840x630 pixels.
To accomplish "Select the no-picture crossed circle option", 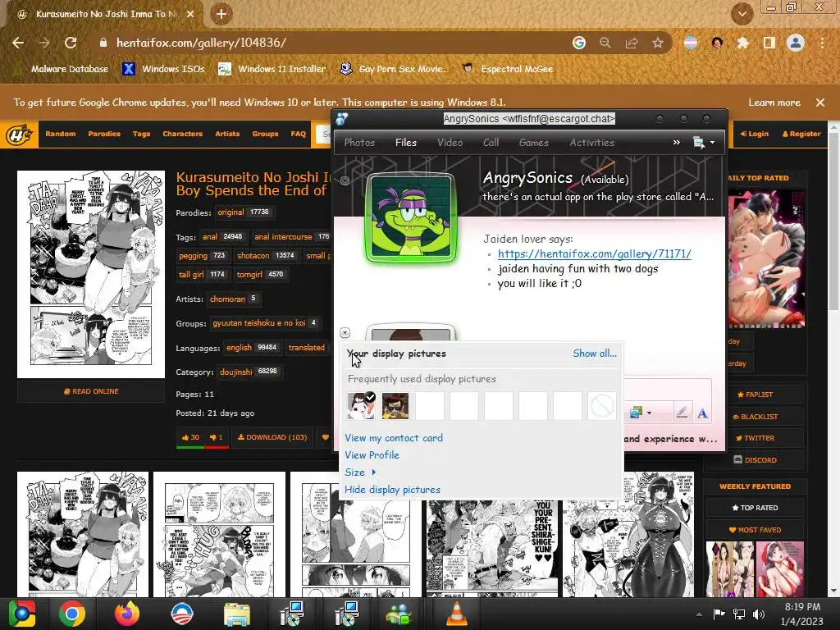I will [602, 406].
